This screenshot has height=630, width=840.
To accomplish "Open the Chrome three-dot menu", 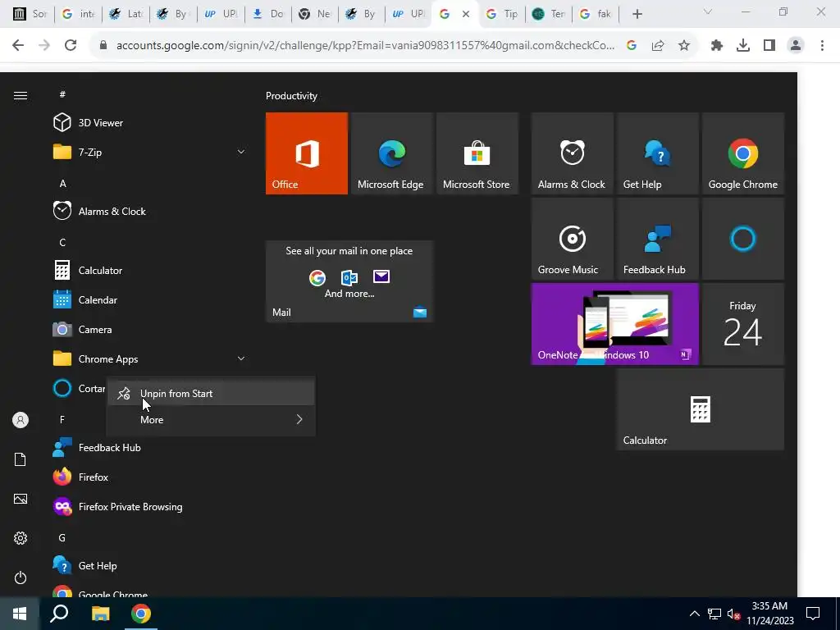I will pos(822,46).
